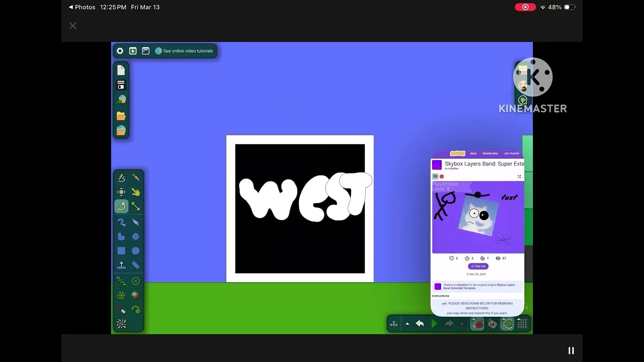Click the red stop button on Scratch project
This screenshot has height=362, width=644.
442,176
